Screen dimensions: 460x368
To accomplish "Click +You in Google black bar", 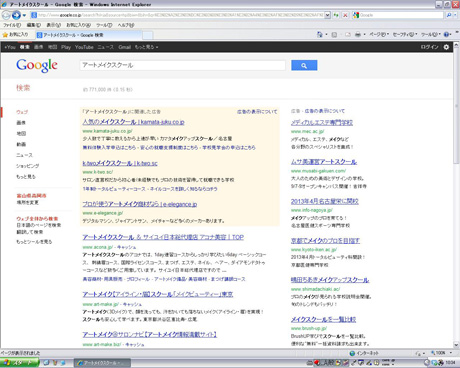I will [10, 47].
